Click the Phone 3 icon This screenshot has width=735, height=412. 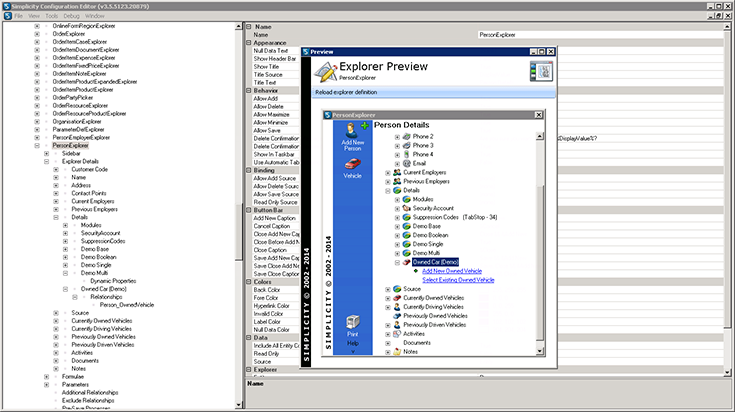pyautogui.click(x=406, y=145)
